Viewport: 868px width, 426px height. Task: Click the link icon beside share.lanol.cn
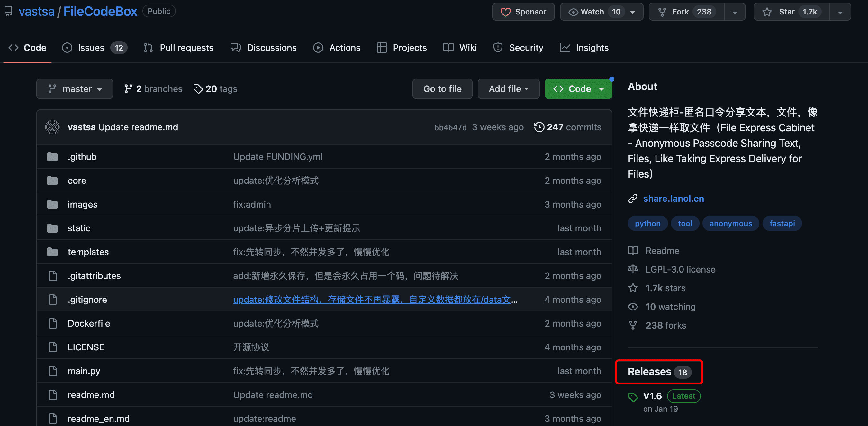[633, 199]
